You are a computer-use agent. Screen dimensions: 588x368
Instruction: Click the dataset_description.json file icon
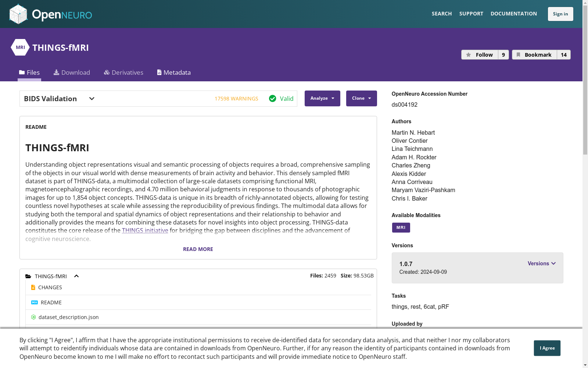[x=33, y=317]
